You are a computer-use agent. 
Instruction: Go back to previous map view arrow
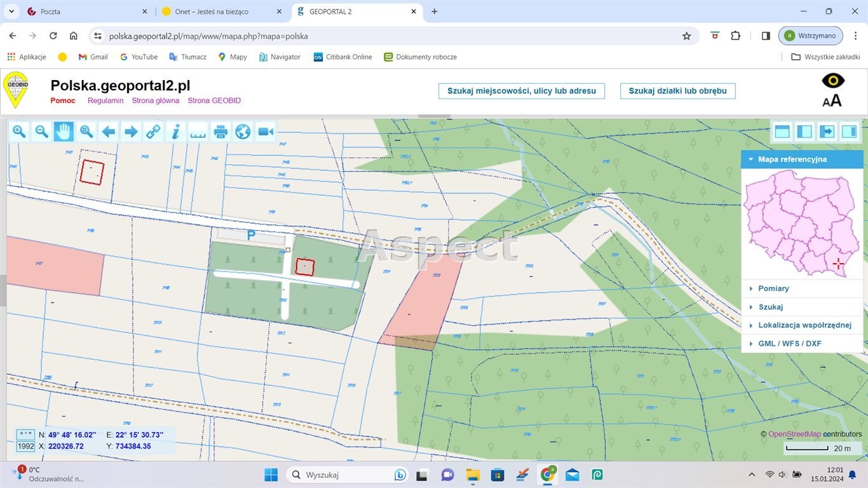[109, 132]
